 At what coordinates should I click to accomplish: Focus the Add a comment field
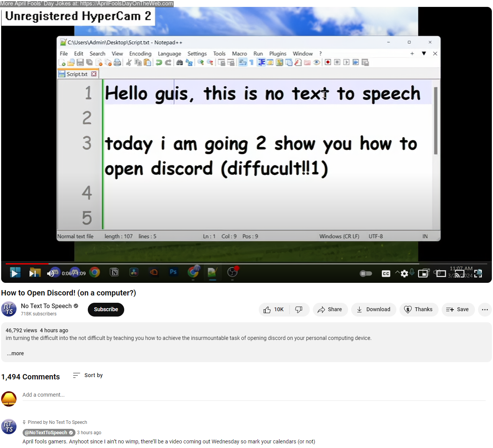pyautogui.click(x=254, y=395)
